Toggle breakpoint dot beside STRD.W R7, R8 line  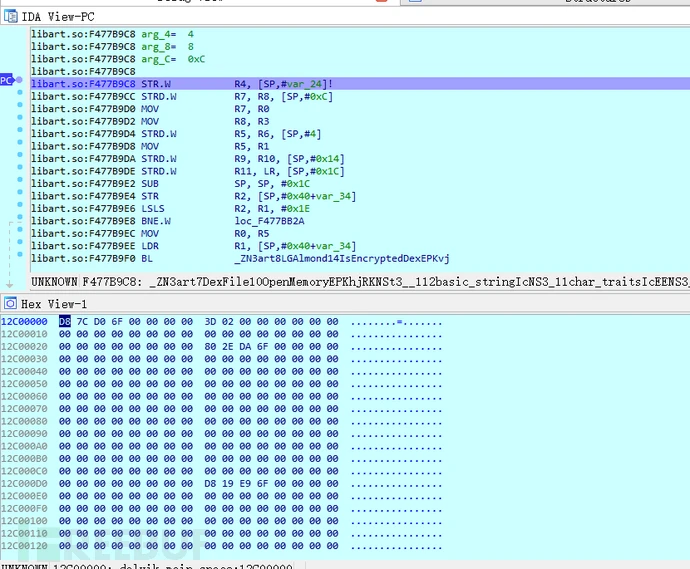20,92
